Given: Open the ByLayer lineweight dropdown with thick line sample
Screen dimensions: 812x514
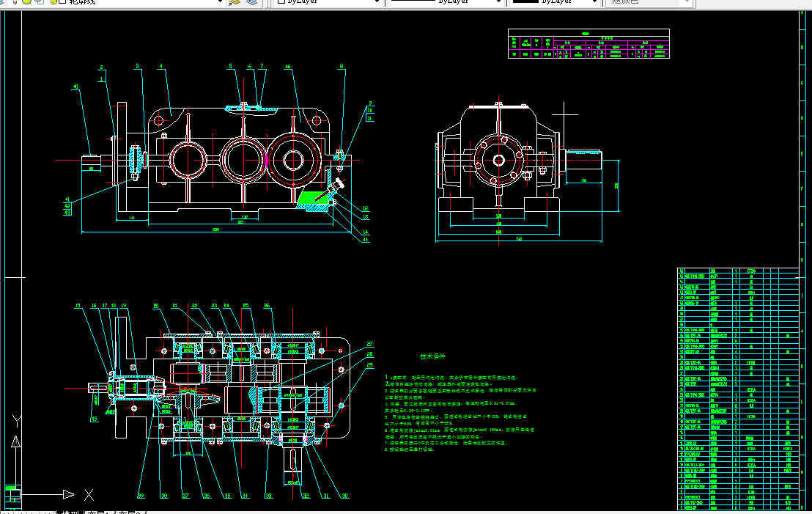Looking at the screenshot, I should coord(554,2).
